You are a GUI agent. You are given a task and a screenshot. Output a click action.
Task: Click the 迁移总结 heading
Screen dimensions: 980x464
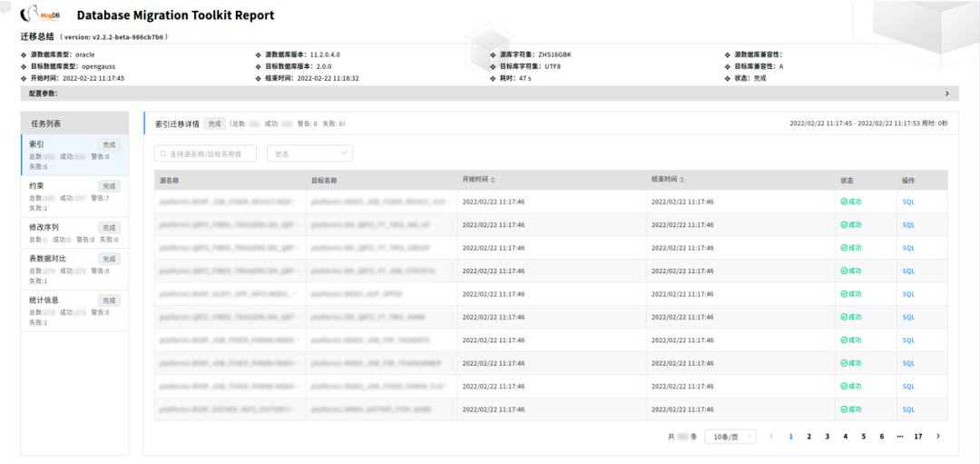click(x=37, y=37)
